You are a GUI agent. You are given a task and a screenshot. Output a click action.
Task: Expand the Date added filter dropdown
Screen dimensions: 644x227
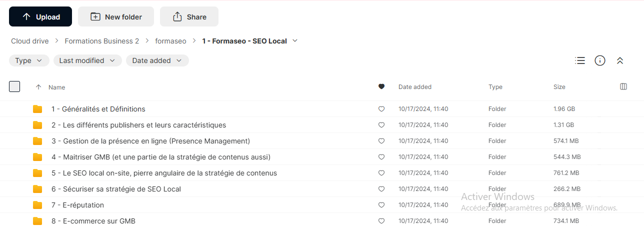[157, 60]
